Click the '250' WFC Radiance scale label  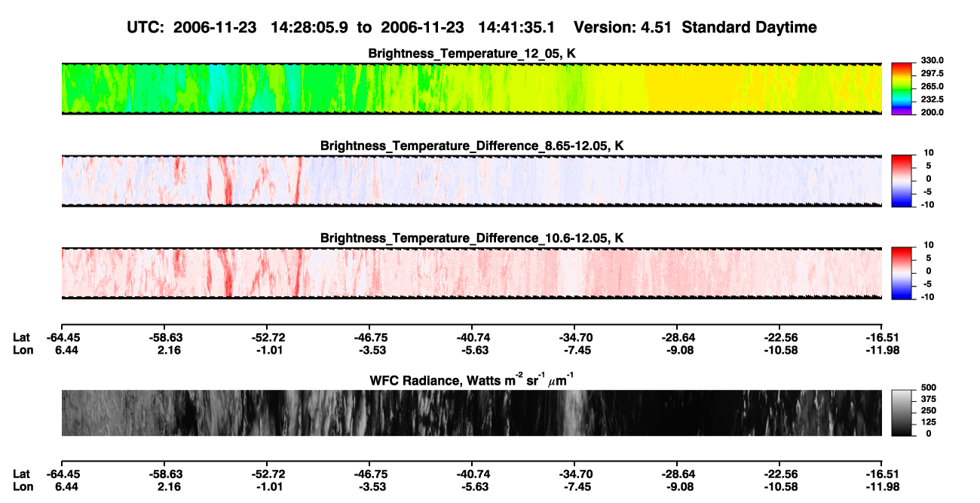929,411
